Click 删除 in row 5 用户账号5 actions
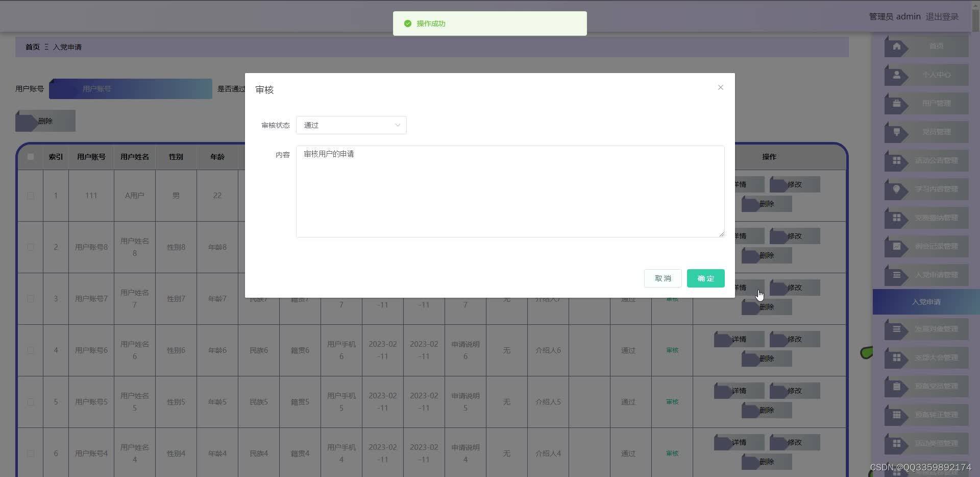The height and width of the screenshot is (477, 980). point(767,410)
